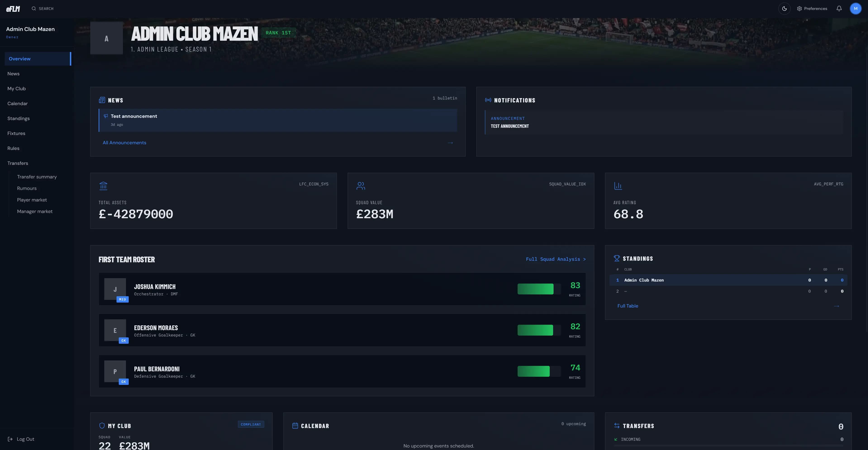Screen dimensions: 868x450
Task: Open Fixtures in the sidebar
Action: coord(16,133)
